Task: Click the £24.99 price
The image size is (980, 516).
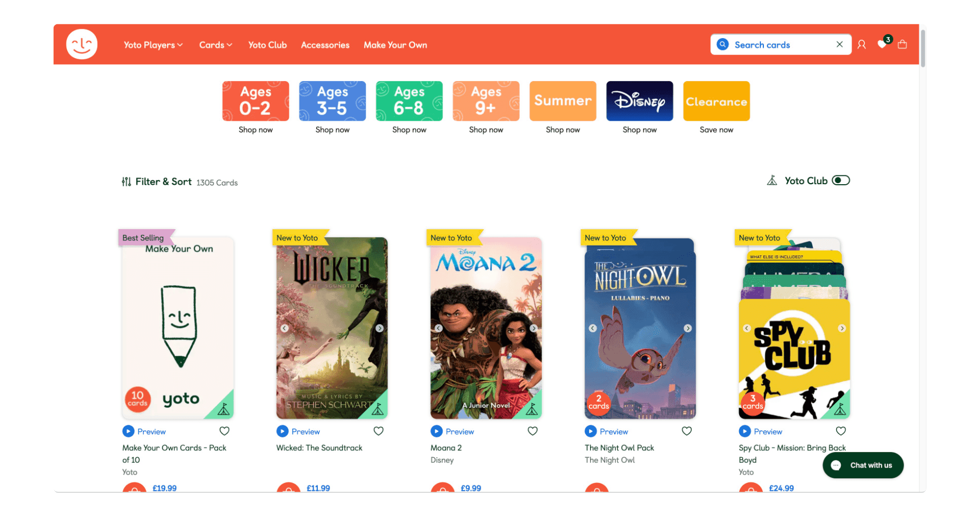Action: coord(781,488)
